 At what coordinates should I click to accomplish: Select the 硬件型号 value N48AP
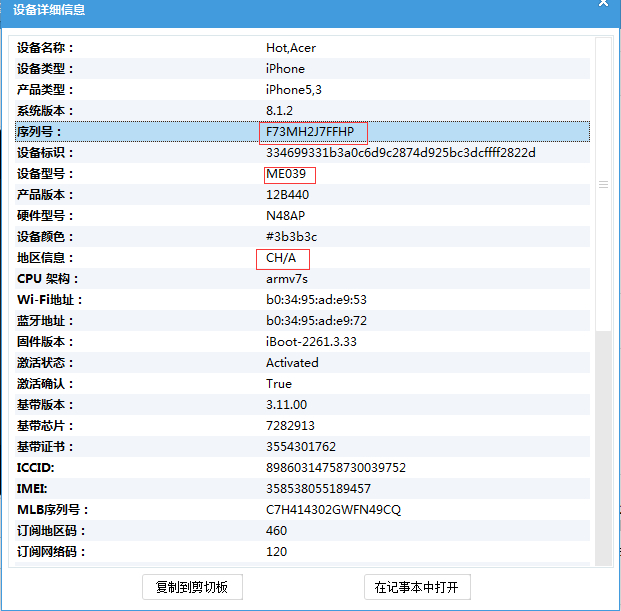click(x=285, y=216)
